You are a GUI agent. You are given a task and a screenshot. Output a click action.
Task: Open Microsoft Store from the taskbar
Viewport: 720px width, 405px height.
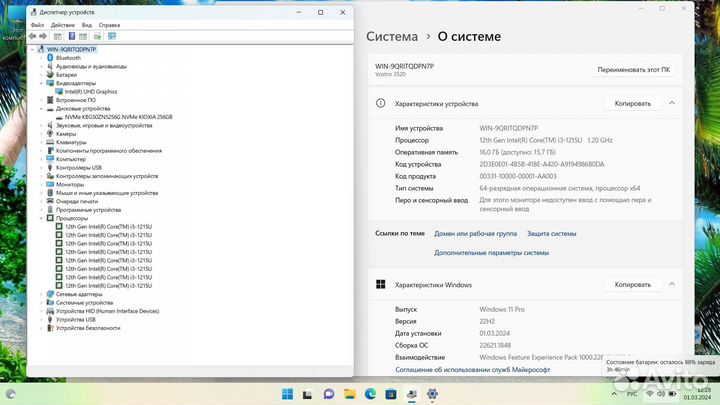tap(391, 394)
